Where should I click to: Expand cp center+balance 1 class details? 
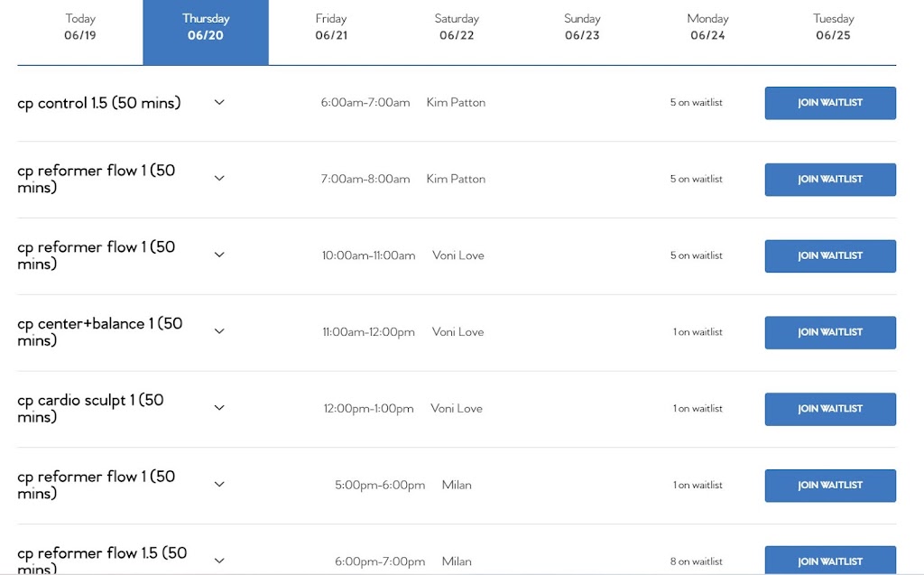[219, 331]
